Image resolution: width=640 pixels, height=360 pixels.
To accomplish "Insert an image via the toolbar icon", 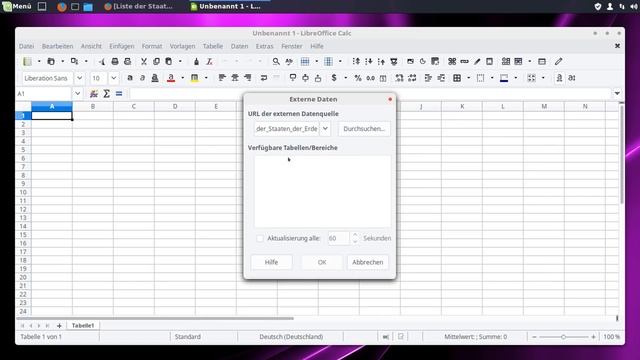I will pos(410,61).
